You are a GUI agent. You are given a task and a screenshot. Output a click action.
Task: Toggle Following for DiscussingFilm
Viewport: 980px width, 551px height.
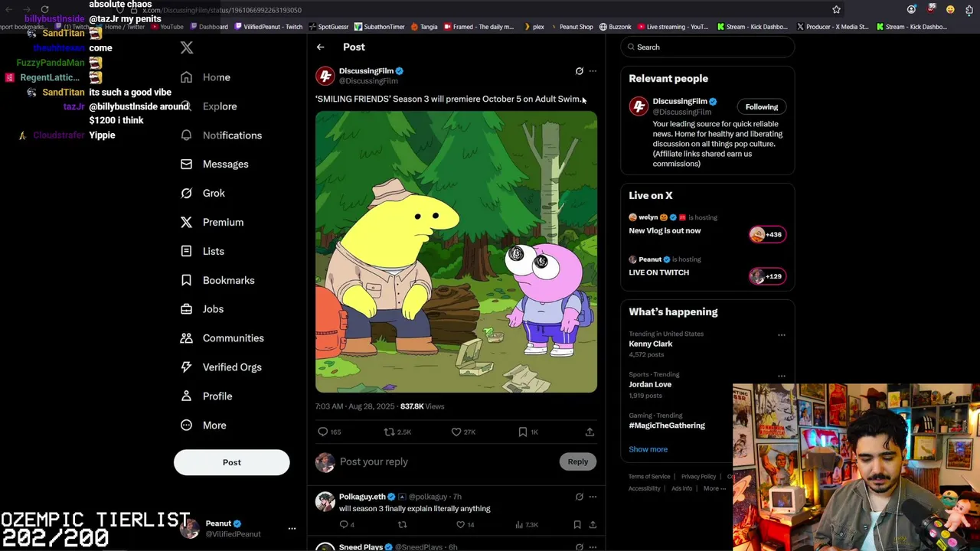coord(762,107)
